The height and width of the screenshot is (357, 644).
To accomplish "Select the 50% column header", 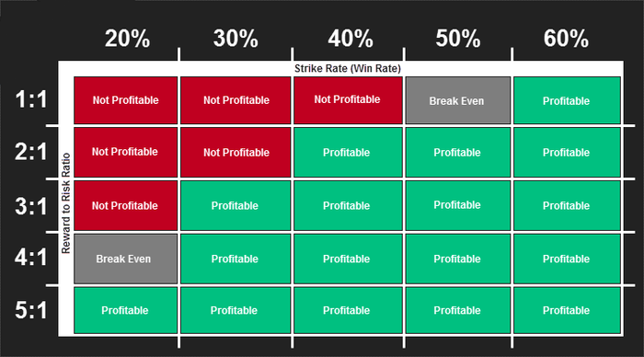I will pyautogui.click(x=458, y=39).
